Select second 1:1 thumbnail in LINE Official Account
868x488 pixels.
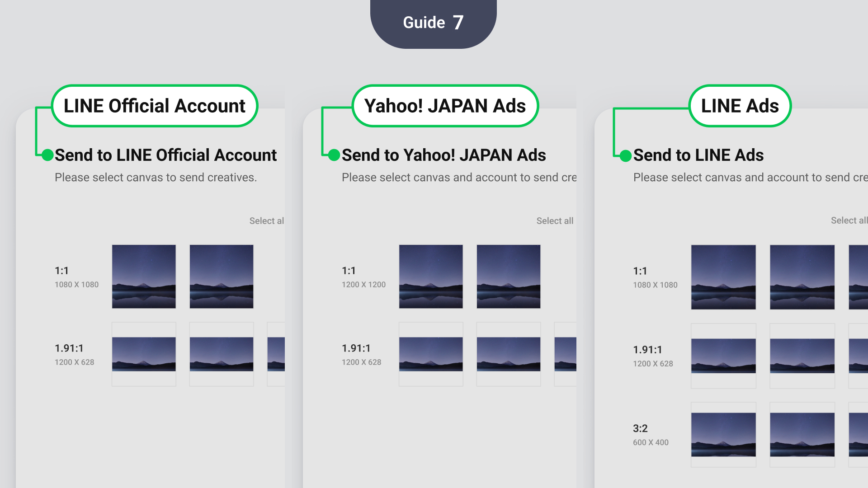[222, 277]
